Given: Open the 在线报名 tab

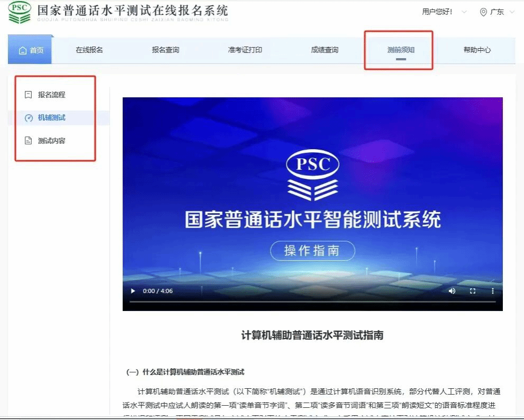Looking at the screenshot, I should pyautogui.click(x=89, y=50).
